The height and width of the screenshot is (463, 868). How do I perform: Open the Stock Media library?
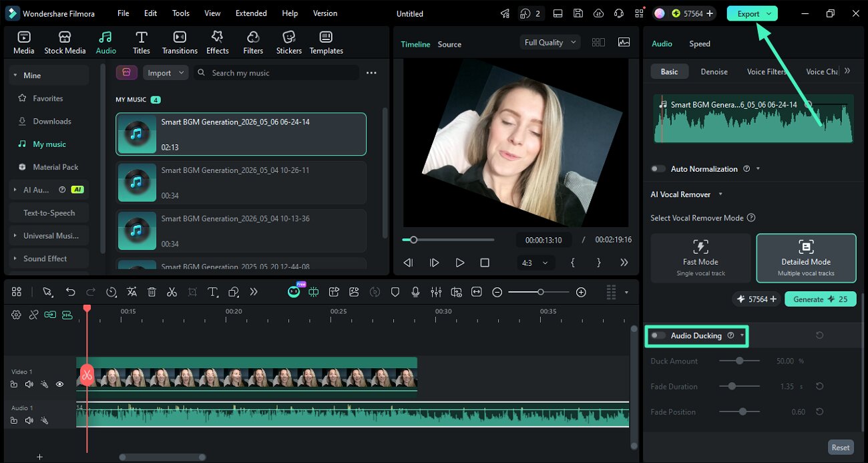tap(65, 43)
